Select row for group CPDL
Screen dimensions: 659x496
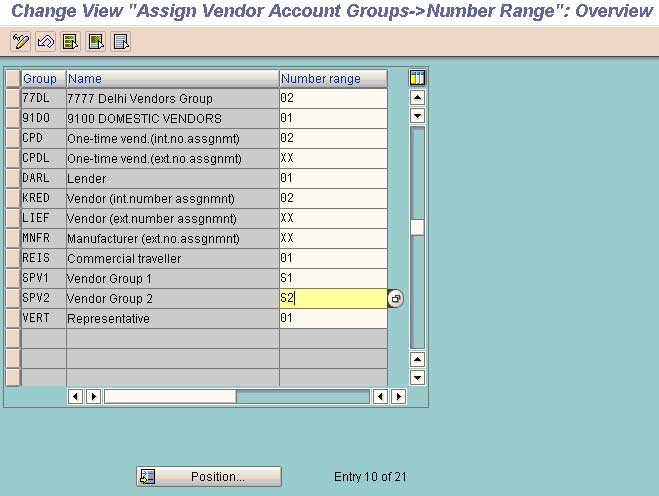[13, 158]
